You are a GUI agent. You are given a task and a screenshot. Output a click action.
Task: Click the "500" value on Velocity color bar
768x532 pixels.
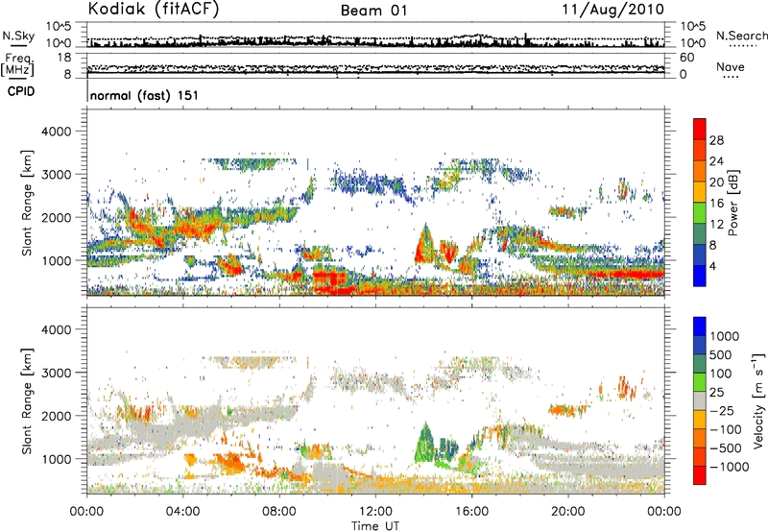(x=723, y=355)
